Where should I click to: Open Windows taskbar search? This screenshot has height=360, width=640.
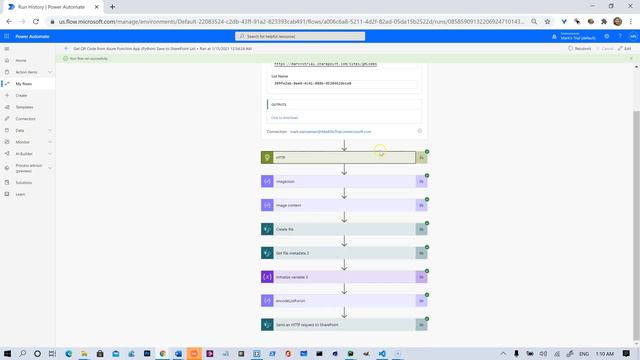click(22, 353)
